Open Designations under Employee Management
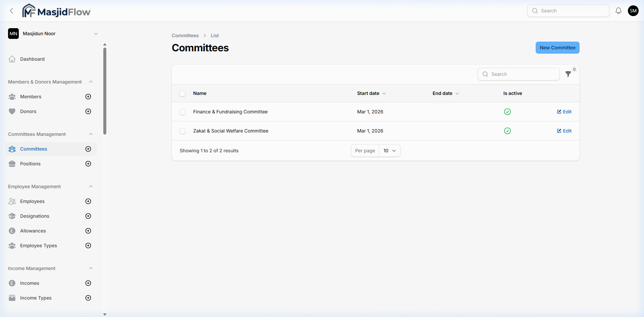 (x=35, y=216)
